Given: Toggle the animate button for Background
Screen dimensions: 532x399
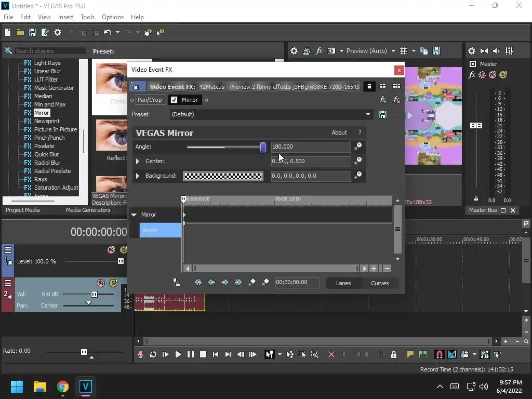Looking at the screenshot, I should pos(357,176).
